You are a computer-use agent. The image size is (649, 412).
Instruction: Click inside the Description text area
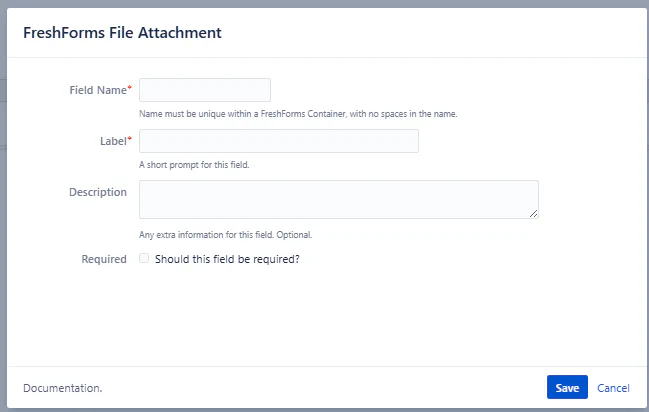(338, 199)
